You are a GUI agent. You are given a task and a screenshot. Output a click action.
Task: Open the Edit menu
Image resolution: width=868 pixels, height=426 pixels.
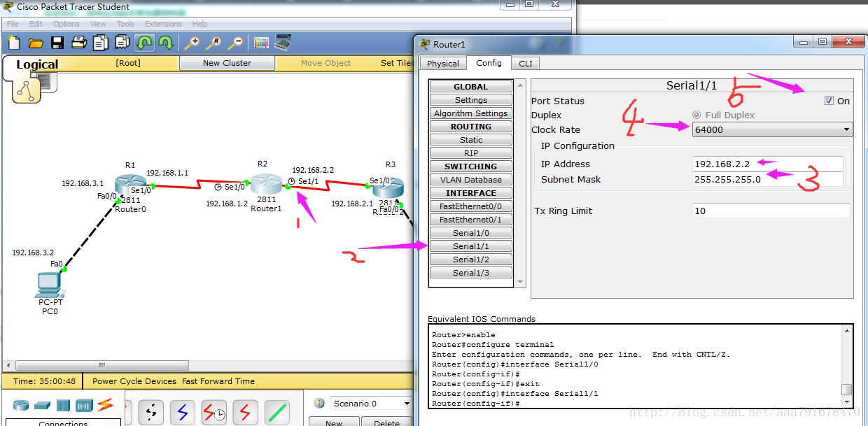[36, 24]
